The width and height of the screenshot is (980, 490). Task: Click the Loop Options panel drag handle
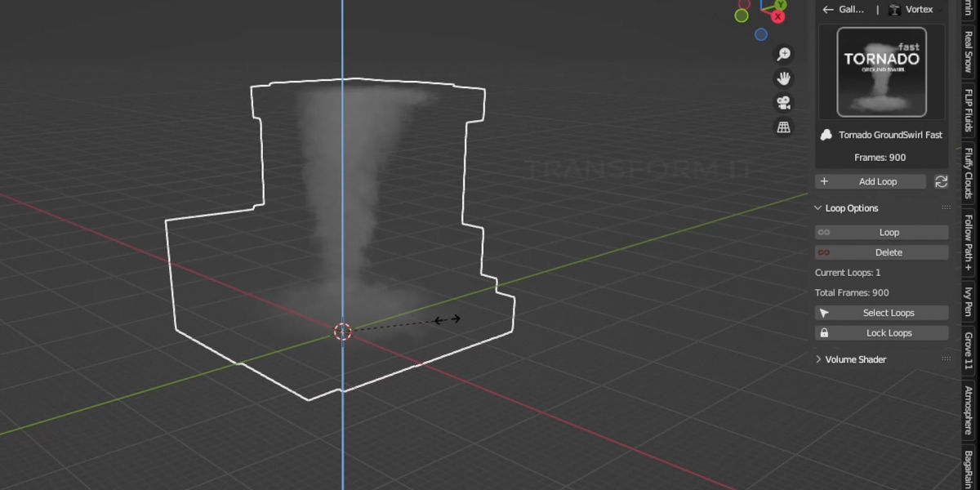tap(947, 208)
